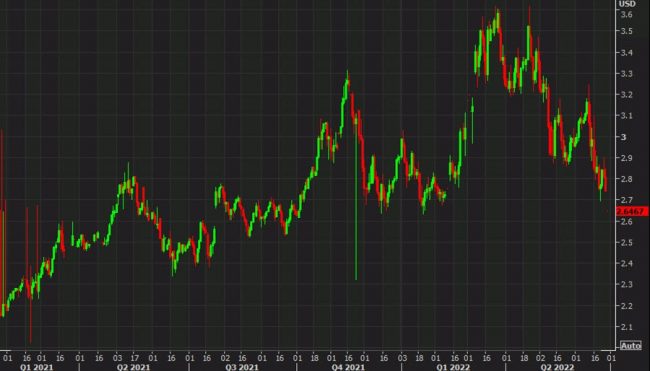This screenshot has height=371, width=650.
Task: Click the 3.6 price axis tick
Action: [x=626, y=15]
